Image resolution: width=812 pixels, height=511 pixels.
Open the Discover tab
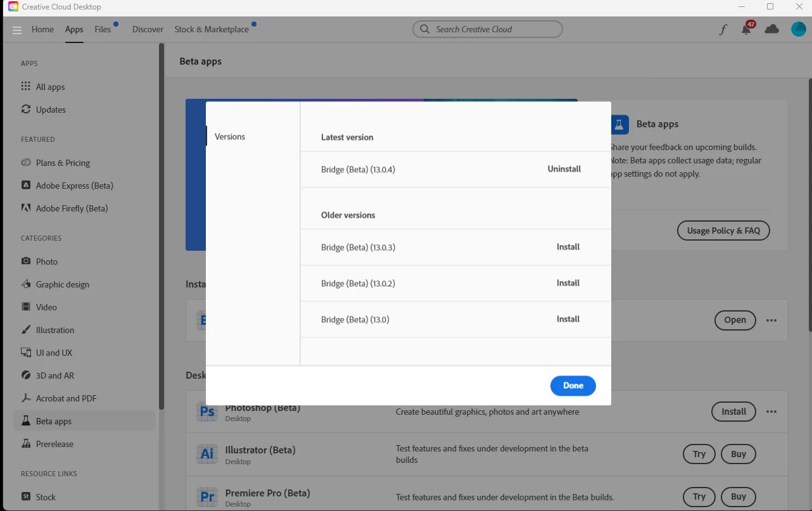tap(148, 29)
